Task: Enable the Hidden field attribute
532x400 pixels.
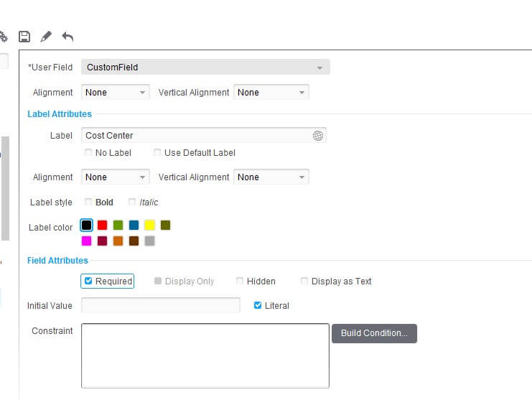Action: coord(240,281)
